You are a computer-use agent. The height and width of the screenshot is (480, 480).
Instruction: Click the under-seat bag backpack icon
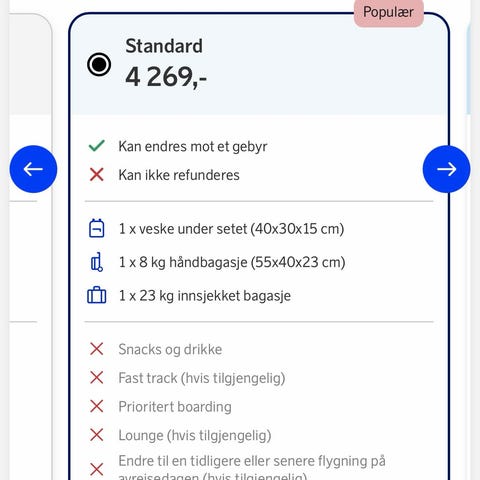point(97,228)
